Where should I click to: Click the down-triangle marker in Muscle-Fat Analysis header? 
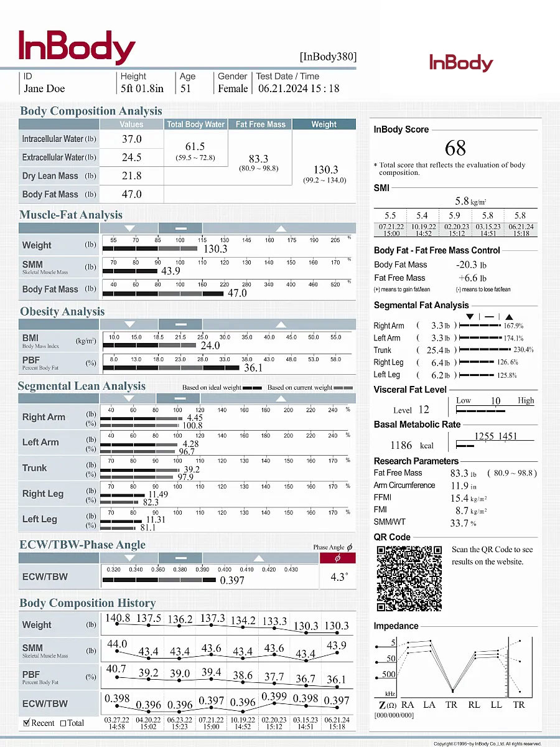[x=129, y=228]
